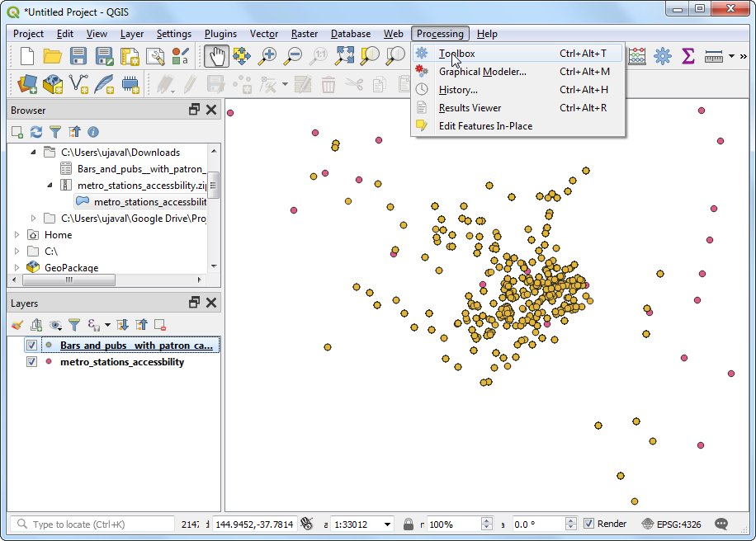756x541 pixels.
Task: Collapse the Downloads folder tree node
Action: pyautogui.click(x=34, y=153)
